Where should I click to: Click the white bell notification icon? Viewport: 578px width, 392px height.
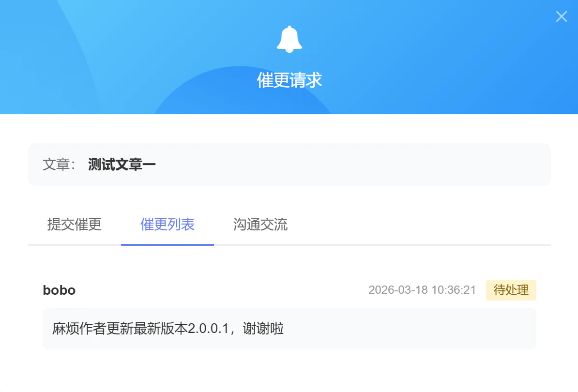coord(289,39)
